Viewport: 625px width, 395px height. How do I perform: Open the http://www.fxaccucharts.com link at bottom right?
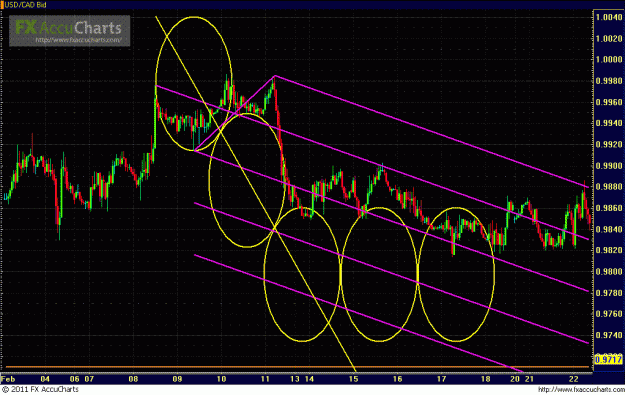tap(581, 389)
